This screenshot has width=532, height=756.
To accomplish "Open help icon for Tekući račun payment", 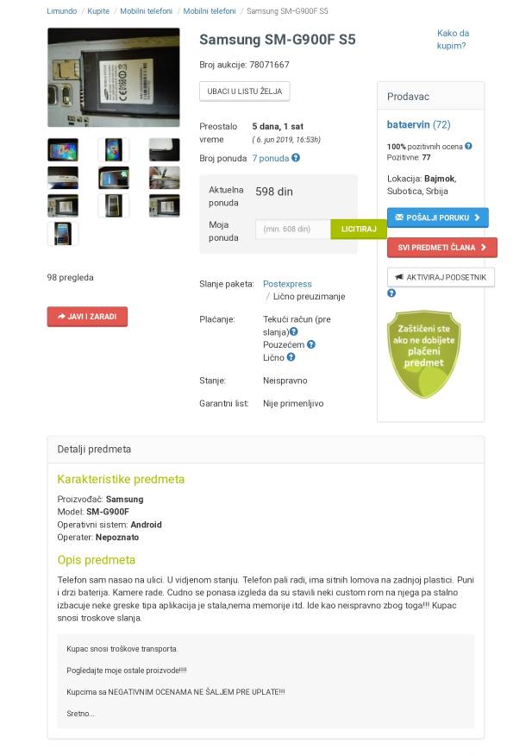I will coord(293,331).
